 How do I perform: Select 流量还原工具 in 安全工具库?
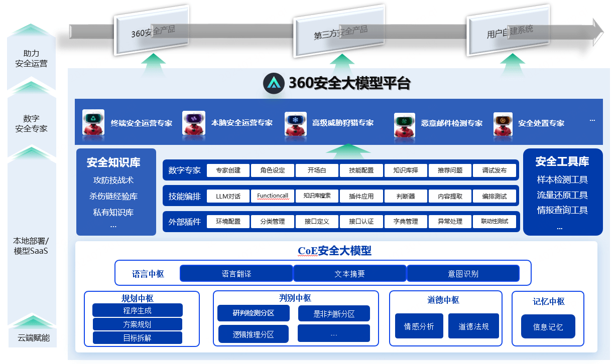(x=562, y=195)
